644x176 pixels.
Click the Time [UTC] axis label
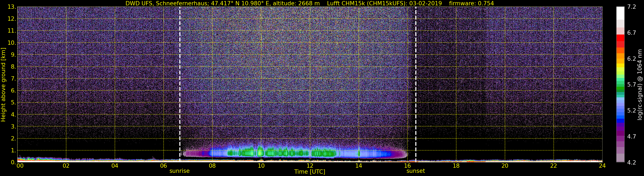click(310, 172)
